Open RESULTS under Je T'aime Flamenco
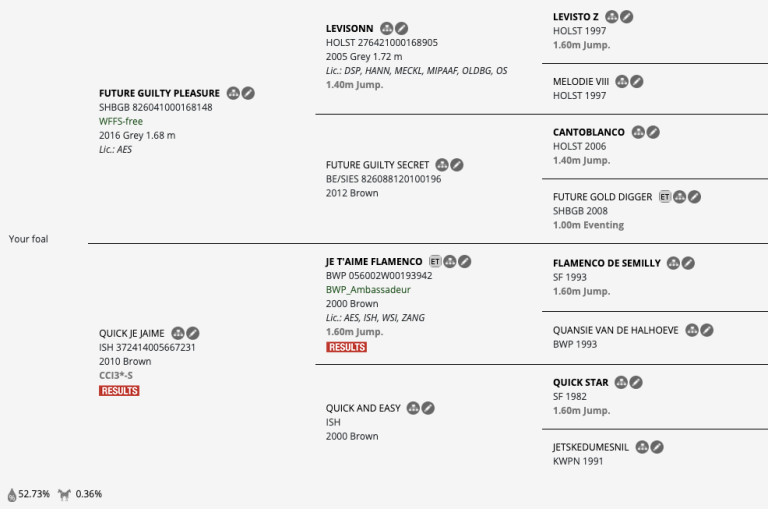The width and height of the screenshot is (768, 509). (346, 347)
